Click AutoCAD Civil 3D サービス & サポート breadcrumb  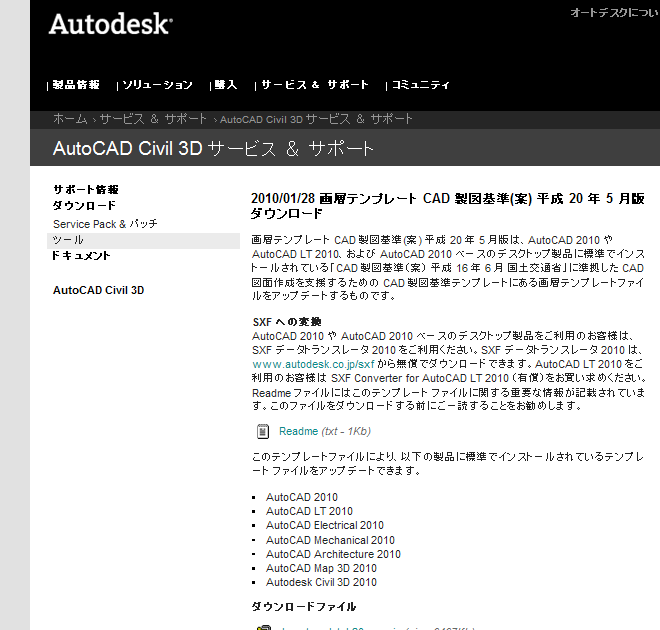point(316,119)
